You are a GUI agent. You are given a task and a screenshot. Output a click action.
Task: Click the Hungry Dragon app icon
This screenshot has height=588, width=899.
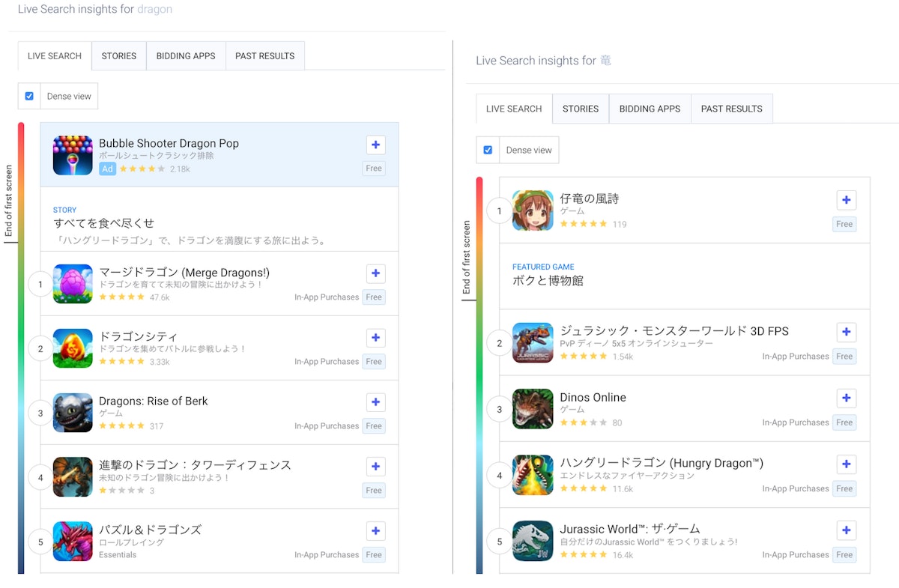pos(533,475)
